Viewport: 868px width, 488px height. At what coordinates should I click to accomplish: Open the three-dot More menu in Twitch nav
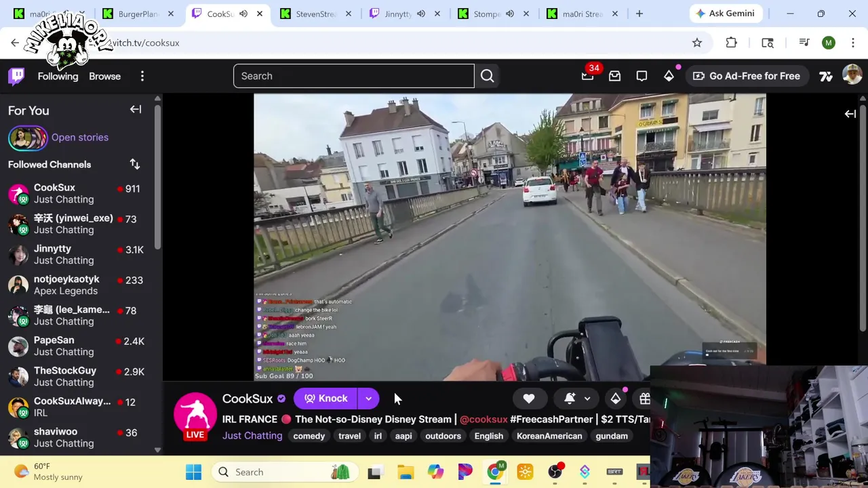142,76
